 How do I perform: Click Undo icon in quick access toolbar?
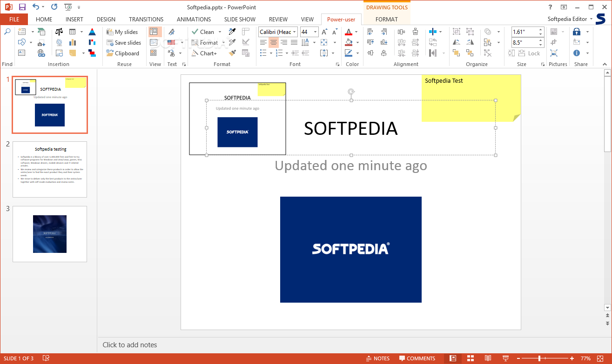[36, 7]
